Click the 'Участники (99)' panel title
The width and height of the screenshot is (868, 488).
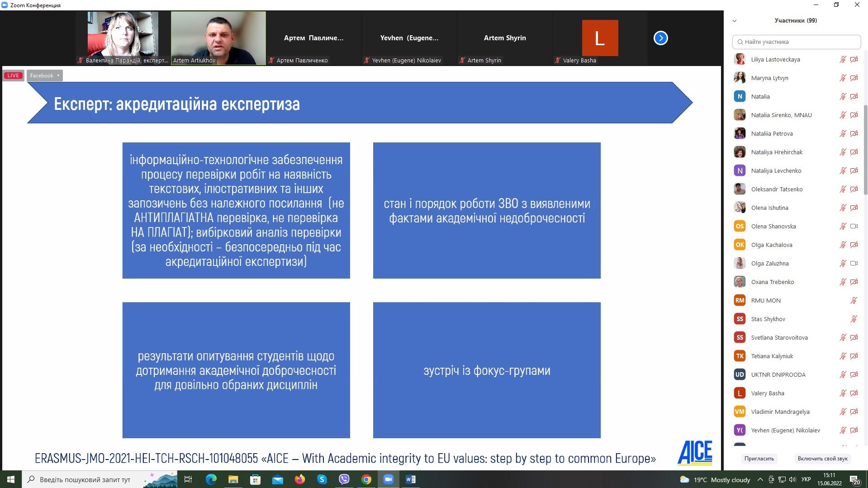click(x=796, y=20)
